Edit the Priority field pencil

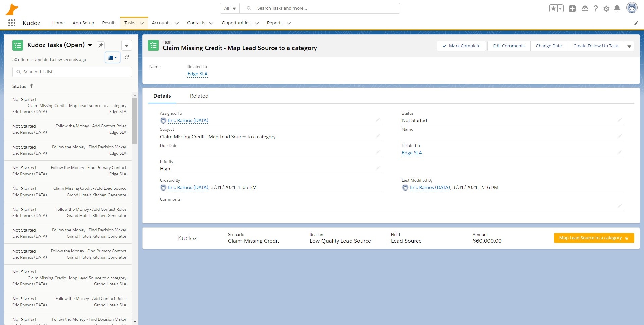pos(378,168)
